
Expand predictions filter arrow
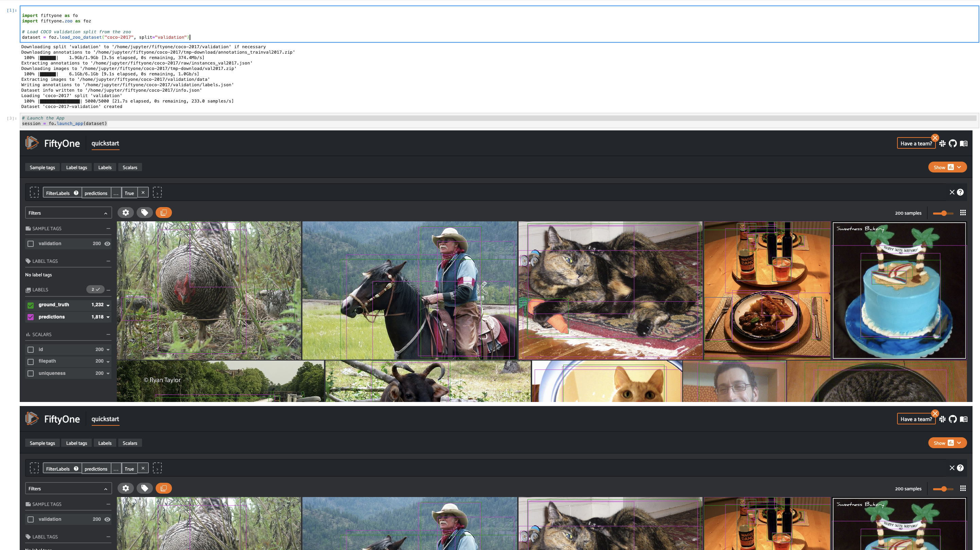tap(108, 317)
